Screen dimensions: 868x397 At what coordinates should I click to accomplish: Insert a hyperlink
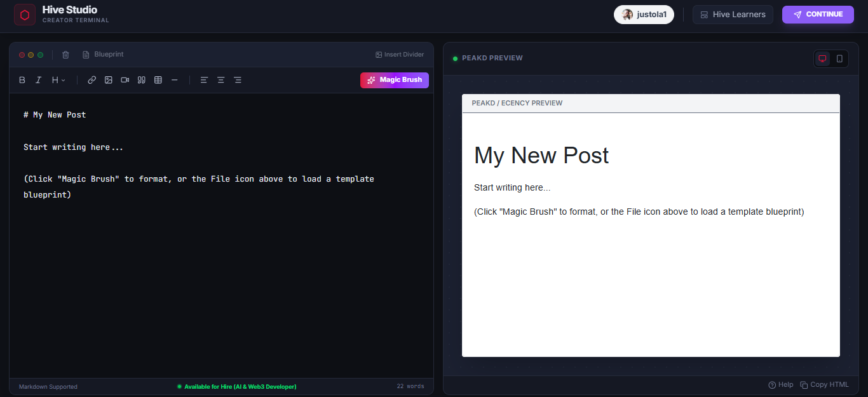click(92, 79)
